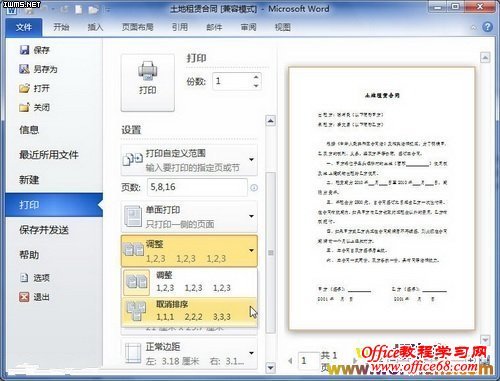Choose collated option 1,2,3 1,2,3 in list
The width and height of the screenshot is (500, 381).
coord(189,282)
